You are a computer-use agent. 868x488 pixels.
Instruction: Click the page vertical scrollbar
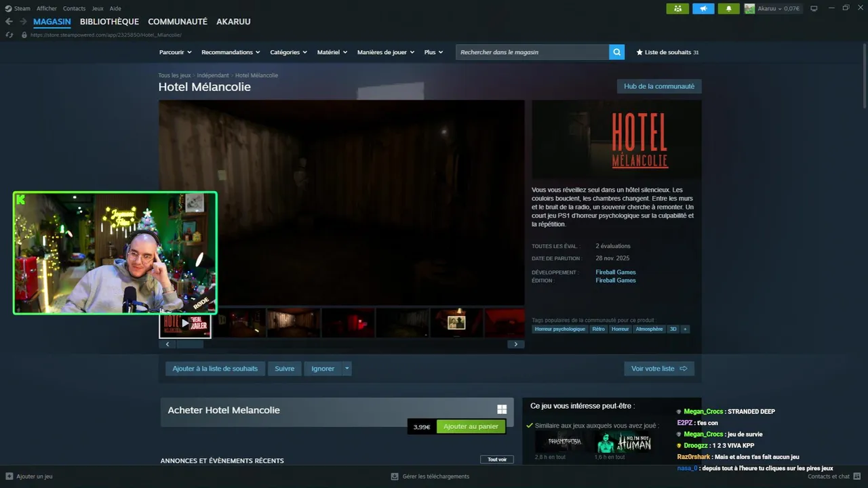coord(864,75)
